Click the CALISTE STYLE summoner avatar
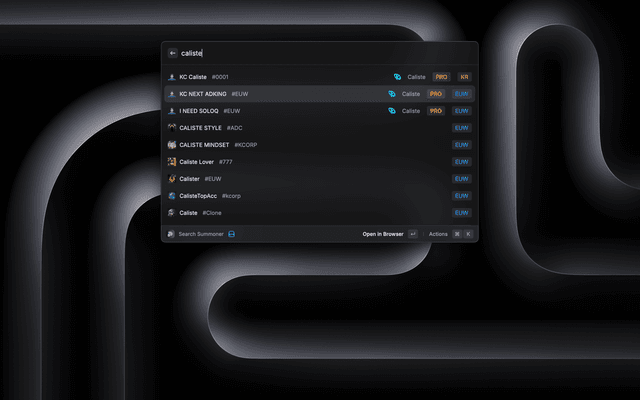The width and height of the screenshot is (640, 400). 173,128
